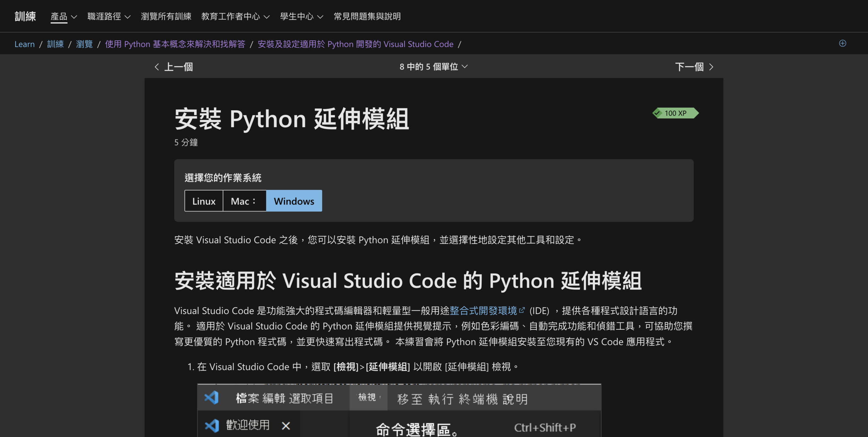
Task: Open 瀏覽所有訓練 in the navigation bar
Action: (x=166, y=16)
